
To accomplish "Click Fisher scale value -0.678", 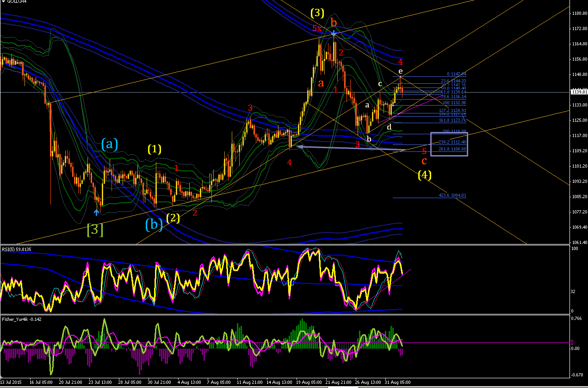I will [x=577, y=375].
